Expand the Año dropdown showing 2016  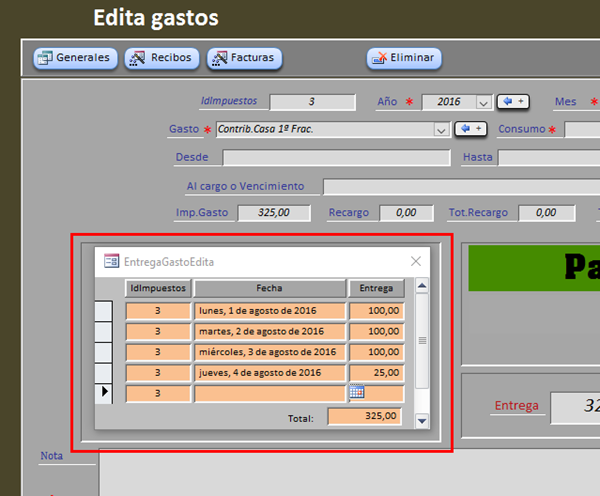pos(483,102)
